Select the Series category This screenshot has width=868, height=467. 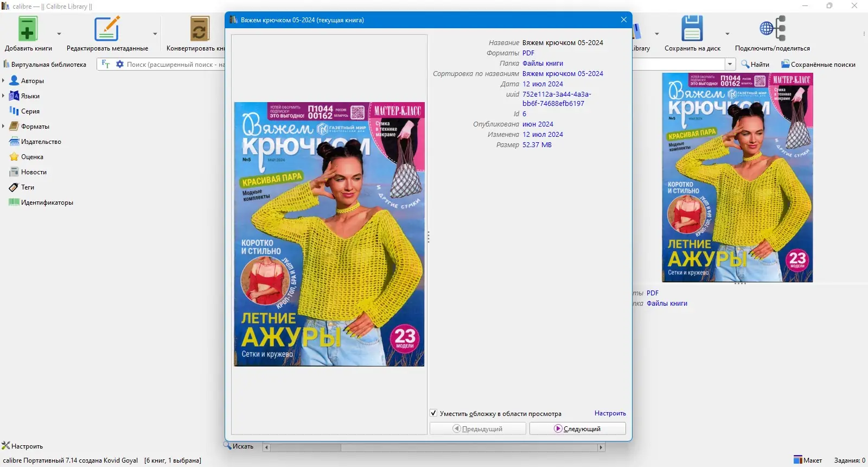click(x=30, y=111)
